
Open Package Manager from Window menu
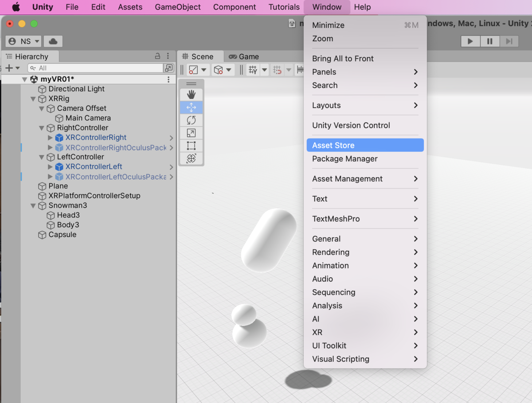coord(365,159)
